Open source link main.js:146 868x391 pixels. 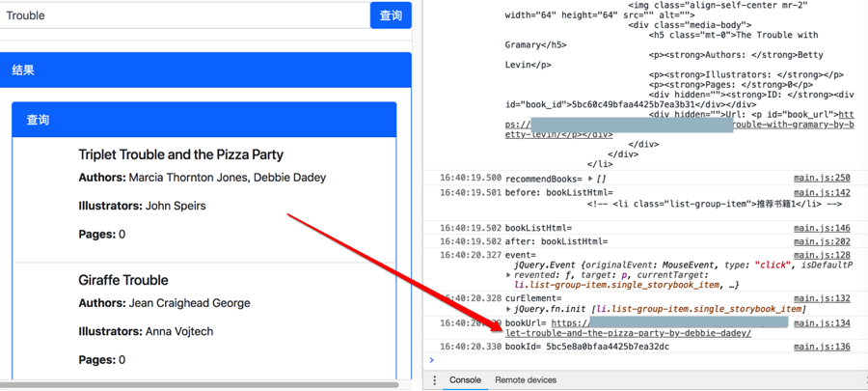point(822,228)
